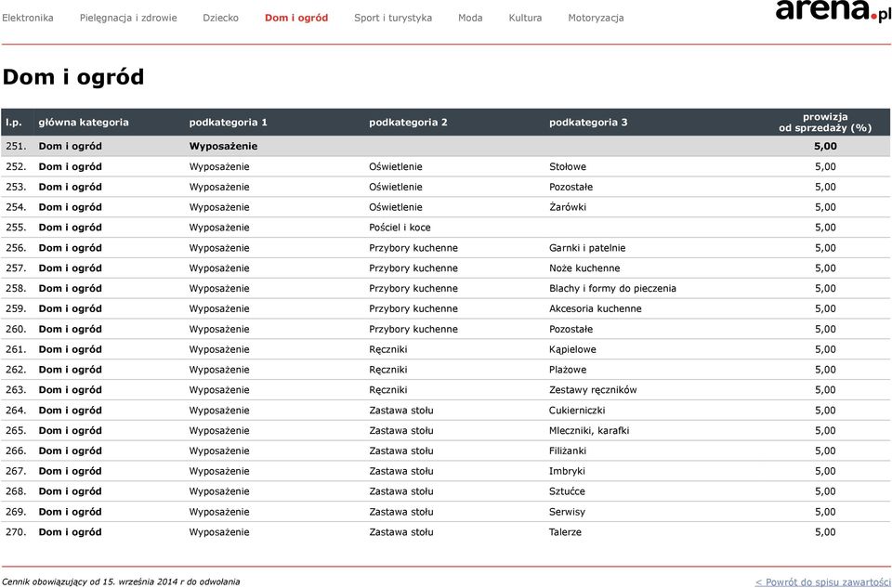This screenshot has height=588, width=892.
Task: Click the 'Sztućce' cell
Action: point(567,491)
